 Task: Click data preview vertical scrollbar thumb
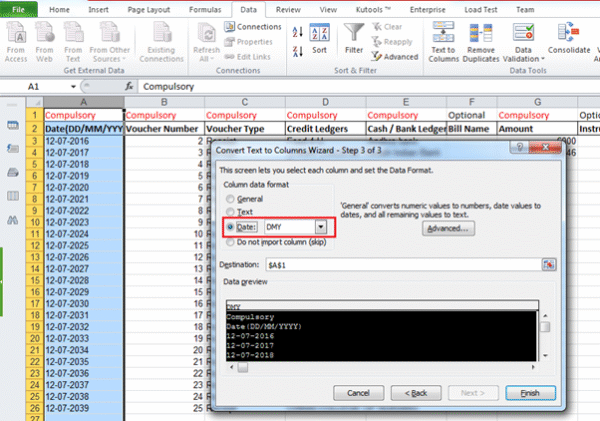coord(545,327)
